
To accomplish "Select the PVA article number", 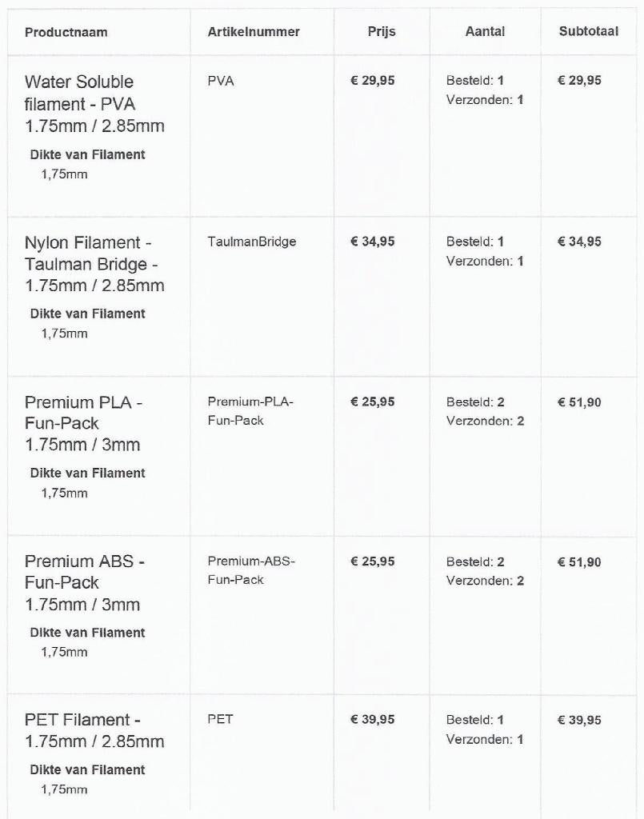I will (x=221, y=82).
